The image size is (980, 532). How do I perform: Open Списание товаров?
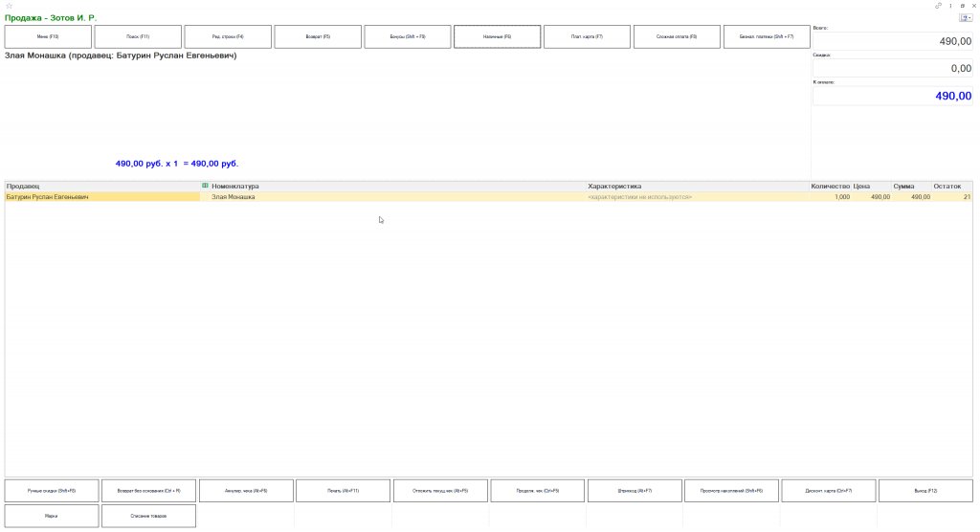(148, 517)
